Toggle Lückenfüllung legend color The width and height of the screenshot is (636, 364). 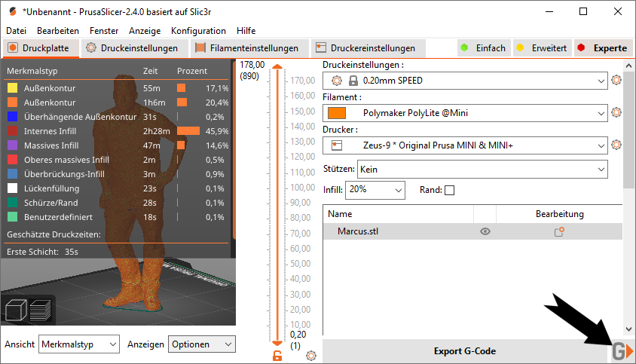point(13,188)
